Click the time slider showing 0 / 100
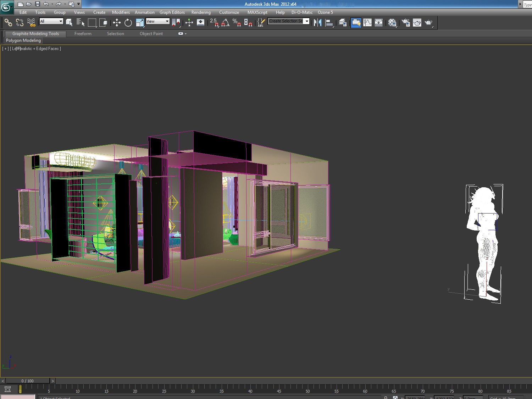Screen dimensions: 532x399 click(28, 381)
